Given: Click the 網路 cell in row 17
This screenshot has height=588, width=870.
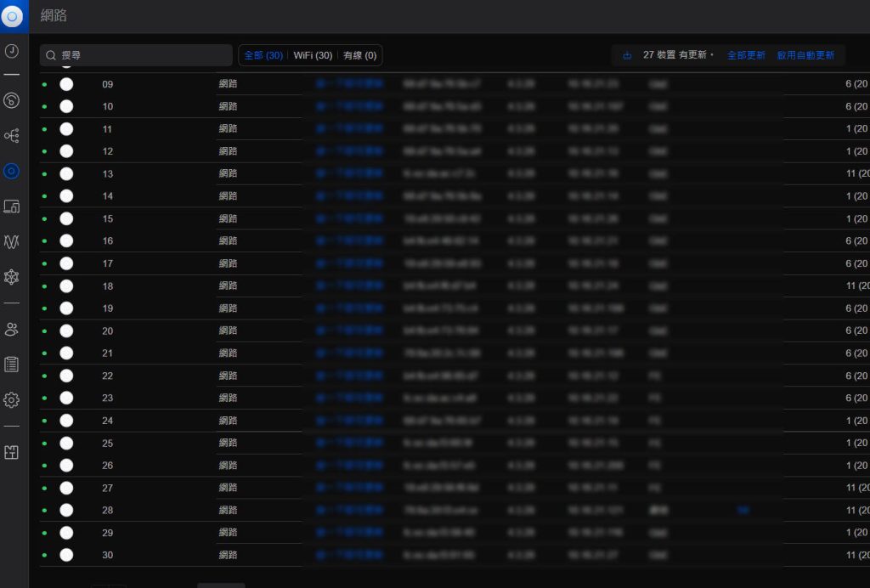Looking at the screenshot, I should (x=228, y=263).
